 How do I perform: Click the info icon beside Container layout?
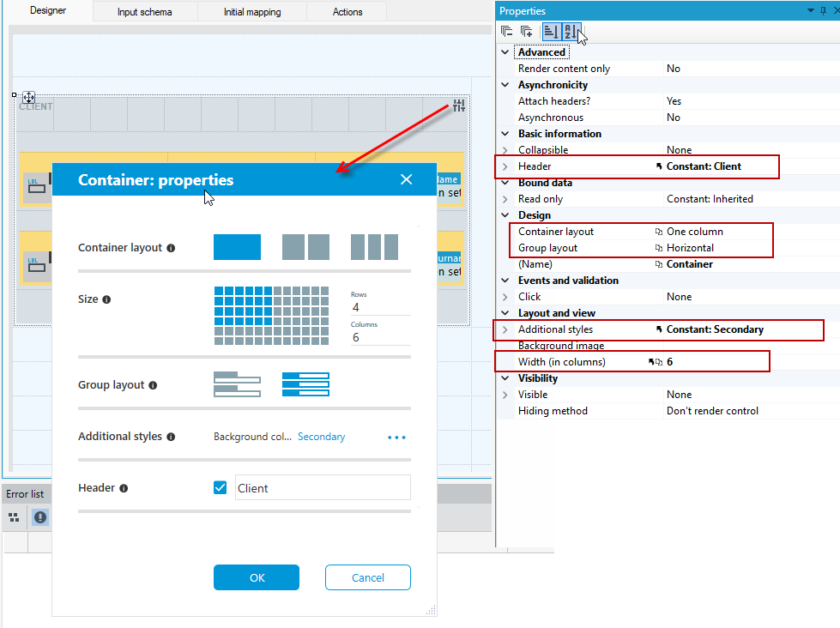point(171,248)
